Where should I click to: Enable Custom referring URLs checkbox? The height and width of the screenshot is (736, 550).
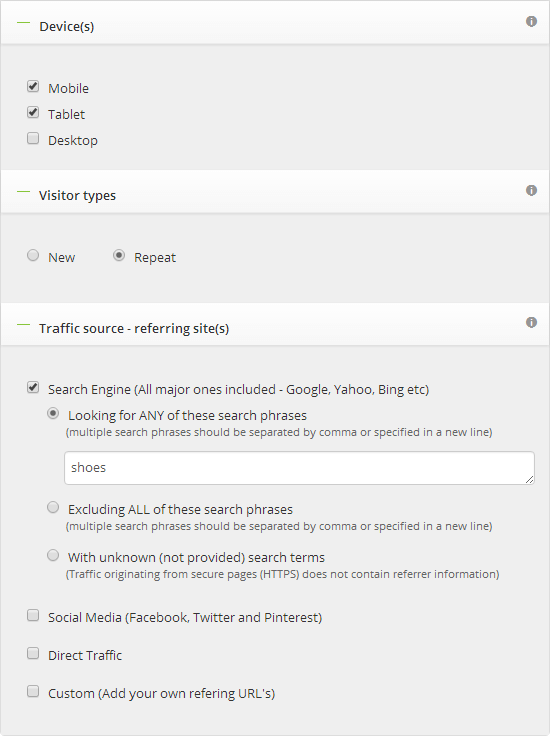[x=33, y=691]
